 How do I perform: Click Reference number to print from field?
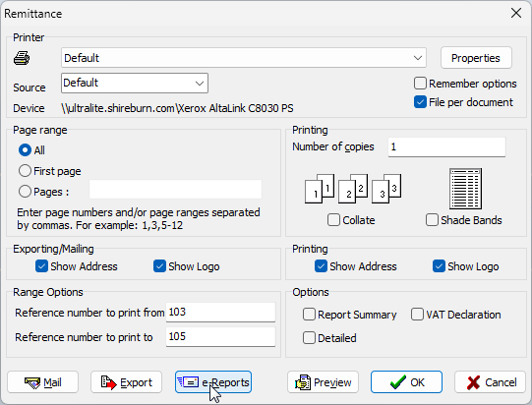pos(220,312)
